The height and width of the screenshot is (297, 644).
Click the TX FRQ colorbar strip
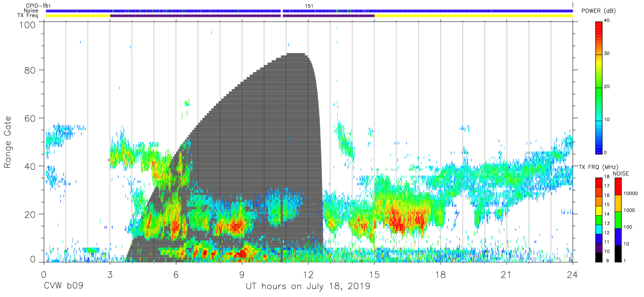[599, 219]
